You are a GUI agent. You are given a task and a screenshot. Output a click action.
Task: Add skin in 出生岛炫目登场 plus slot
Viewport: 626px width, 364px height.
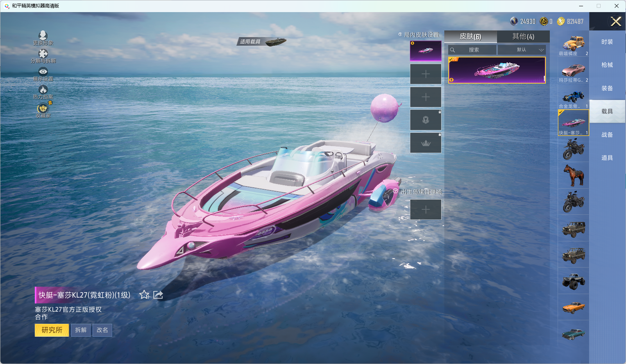(426, 210)
